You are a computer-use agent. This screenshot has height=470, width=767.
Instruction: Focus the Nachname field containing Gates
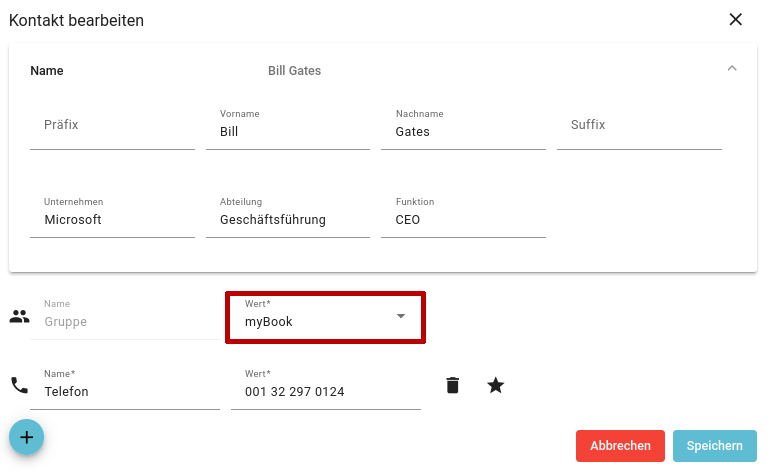[x=463, y=131]
